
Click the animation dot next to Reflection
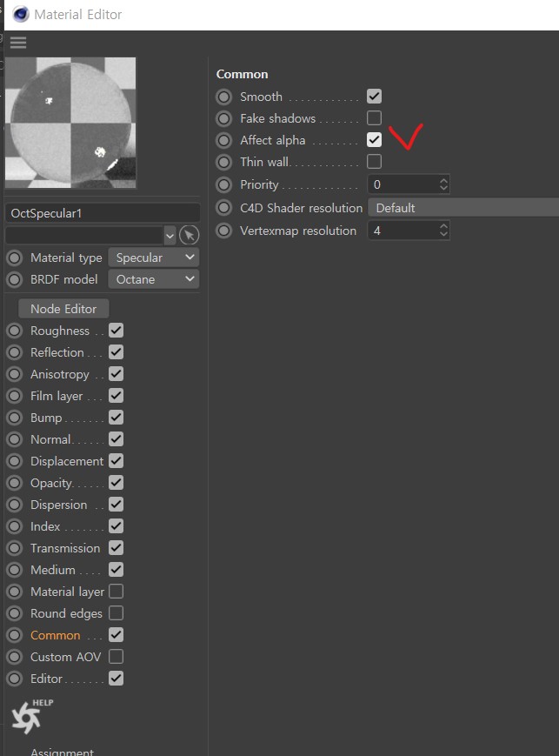[x=15, y=352]
